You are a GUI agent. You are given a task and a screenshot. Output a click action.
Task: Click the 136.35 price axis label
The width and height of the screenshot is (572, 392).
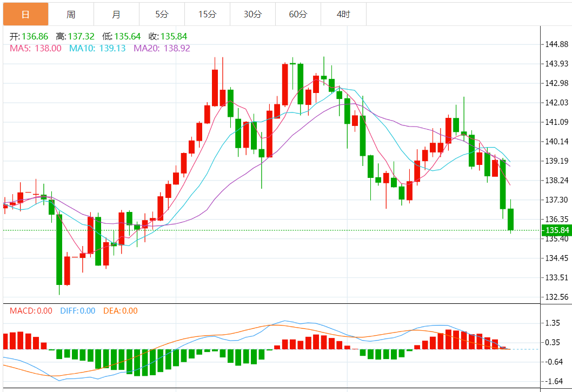click(x=557, y=220)
